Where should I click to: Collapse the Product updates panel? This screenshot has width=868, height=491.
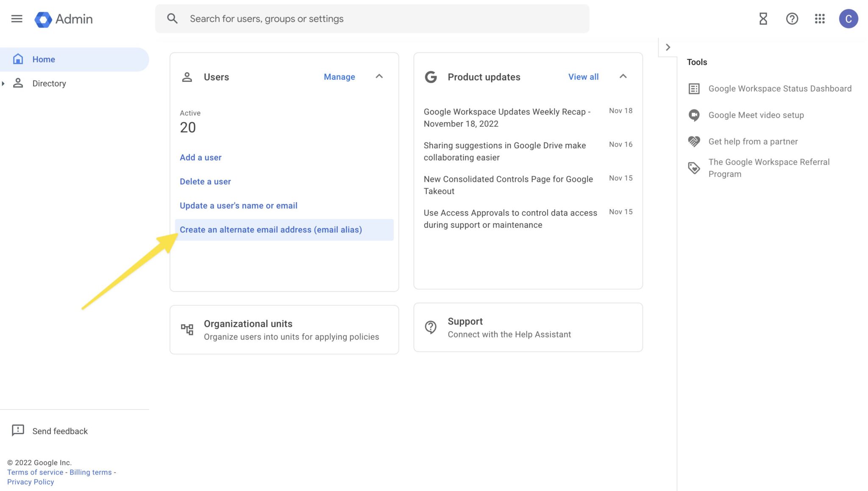point(623,76)
